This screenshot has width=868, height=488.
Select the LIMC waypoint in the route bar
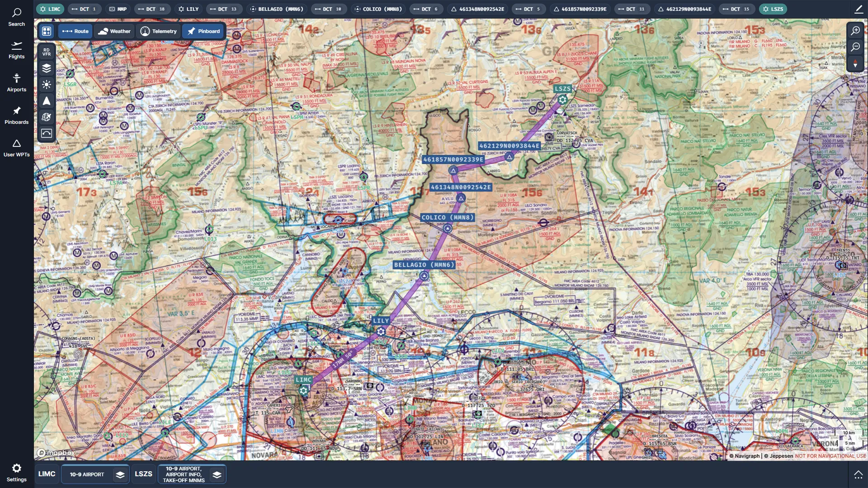[50, 9]
